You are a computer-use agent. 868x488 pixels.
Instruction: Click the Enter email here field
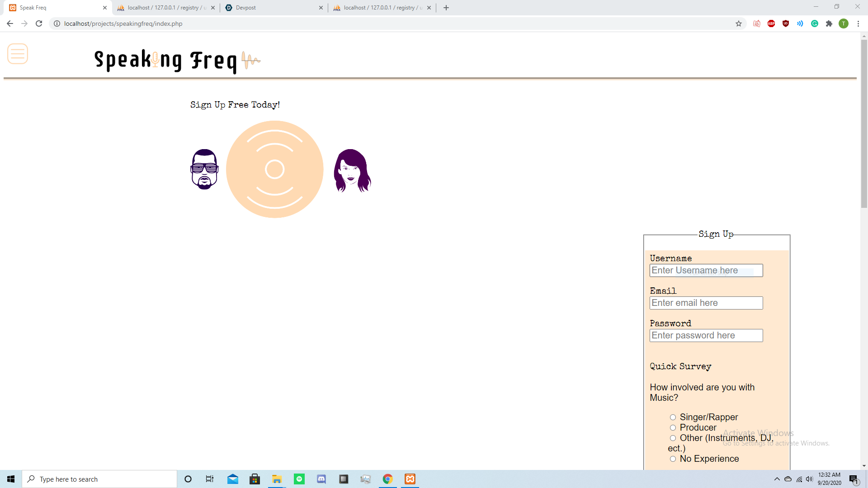tap(706, 303)
